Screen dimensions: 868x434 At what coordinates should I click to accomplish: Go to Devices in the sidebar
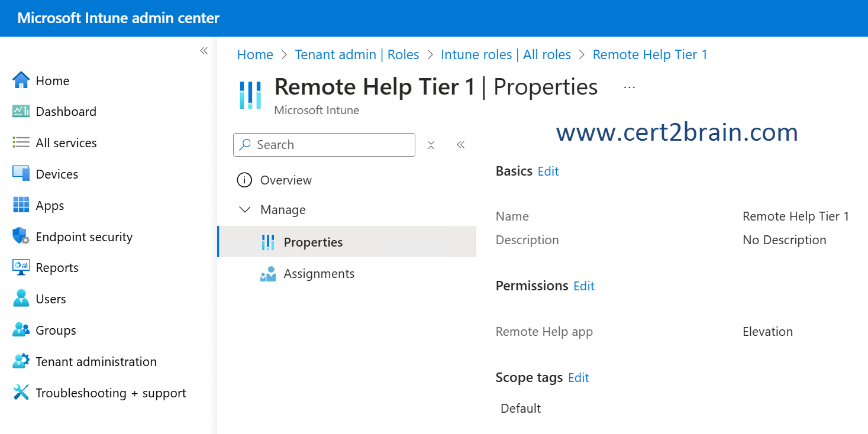tap(57, 174)
